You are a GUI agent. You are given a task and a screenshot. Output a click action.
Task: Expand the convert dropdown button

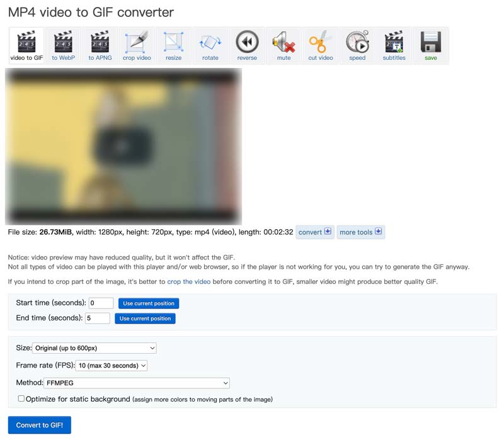point(315,232)
